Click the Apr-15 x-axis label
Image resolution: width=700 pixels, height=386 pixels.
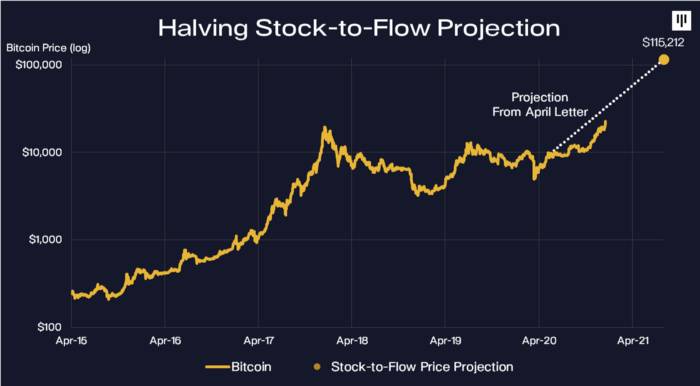point(72,341)
